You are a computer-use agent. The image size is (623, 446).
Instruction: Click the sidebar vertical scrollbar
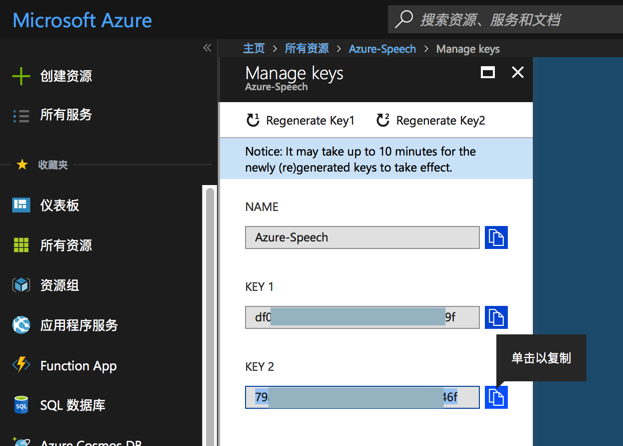click(x=210, y=300)
